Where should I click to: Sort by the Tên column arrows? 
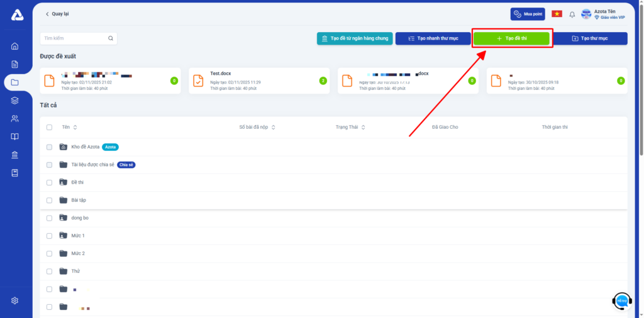[x=75, y=127]
